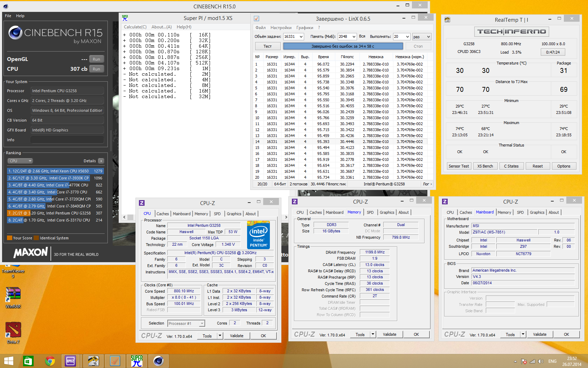Start the LinX test with Тест button
588x368 pixels.
[268, 46]
